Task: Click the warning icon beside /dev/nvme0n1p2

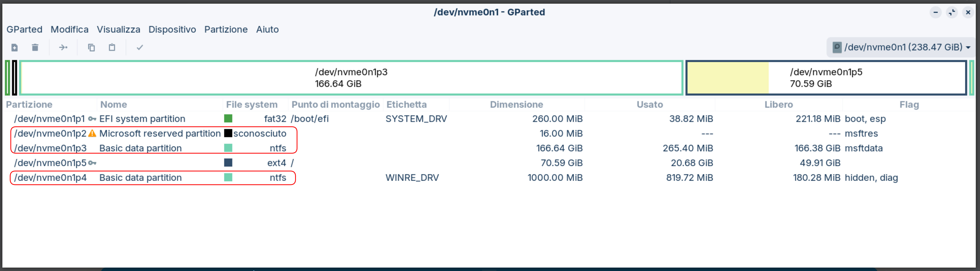Action: point(92,133)
